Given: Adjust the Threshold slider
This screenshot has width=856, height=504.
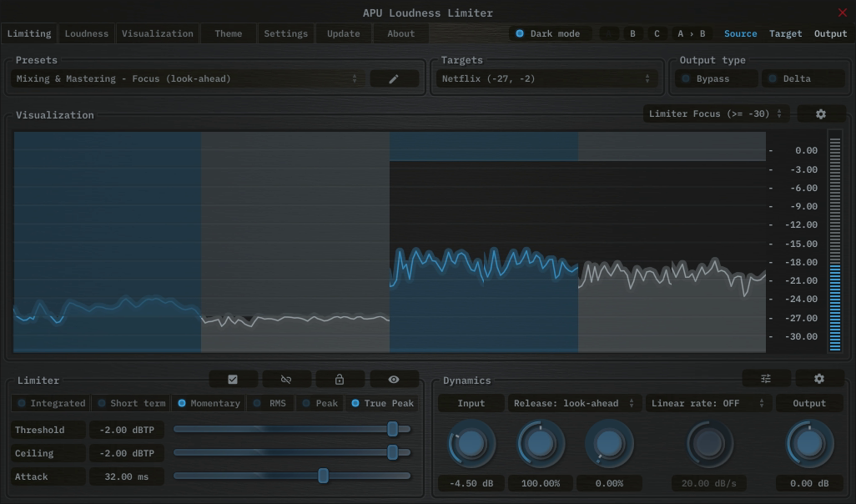Looking at the screenshot, I should (x=392, y=429).
